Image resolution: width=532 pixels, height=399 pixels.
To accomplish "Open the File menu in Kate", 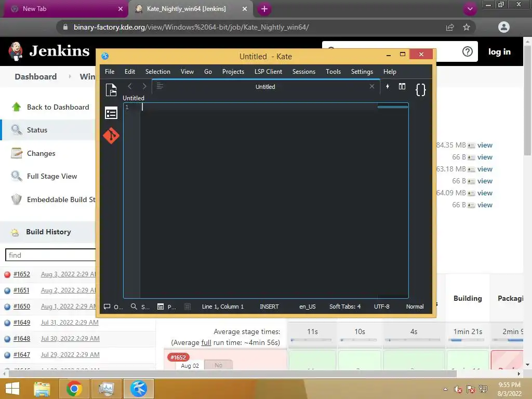I will pyautogui.click(x=110, y=72).
